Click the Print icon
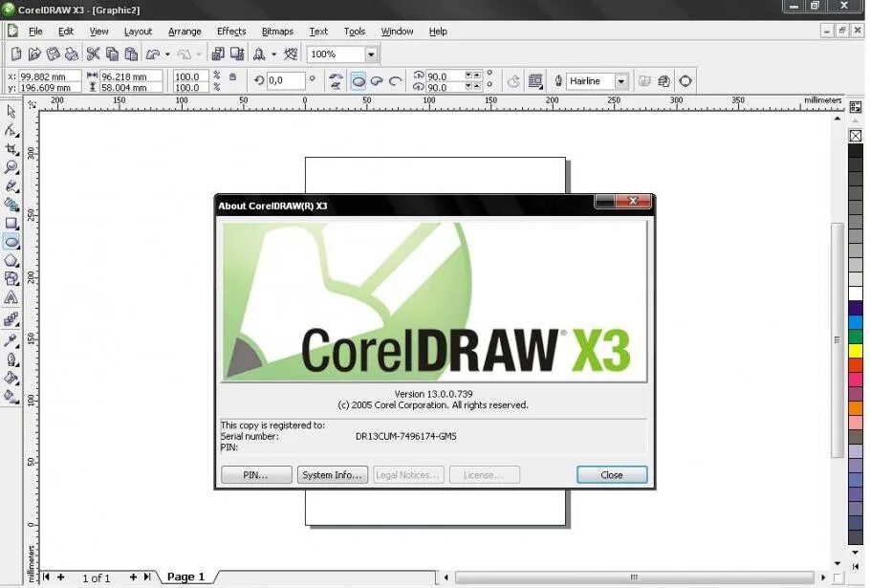870x588 pixels. coord(72,54)
